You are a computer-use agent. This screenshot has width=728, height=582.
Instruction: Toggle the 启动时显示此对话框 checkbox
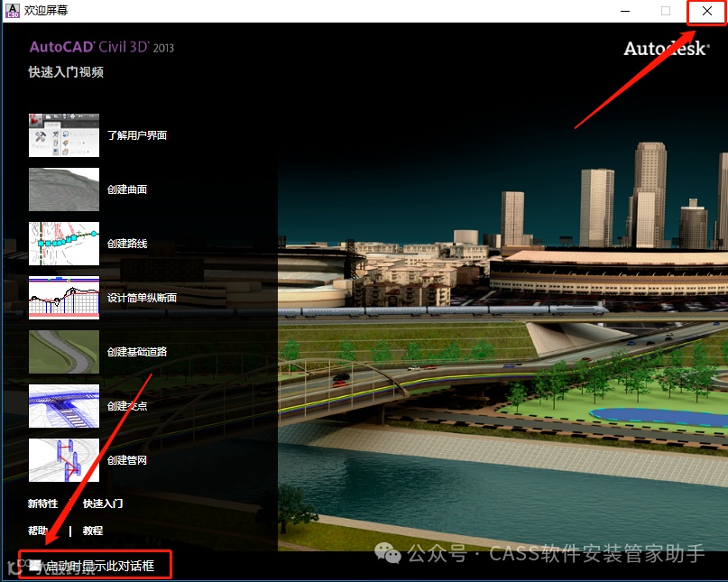[35, 566]
